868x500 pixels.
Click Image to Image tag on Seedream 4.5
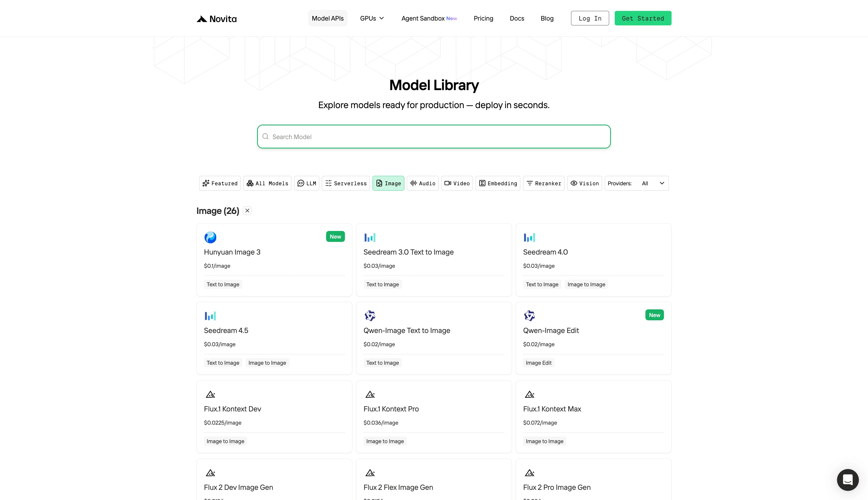coord(267,363)
